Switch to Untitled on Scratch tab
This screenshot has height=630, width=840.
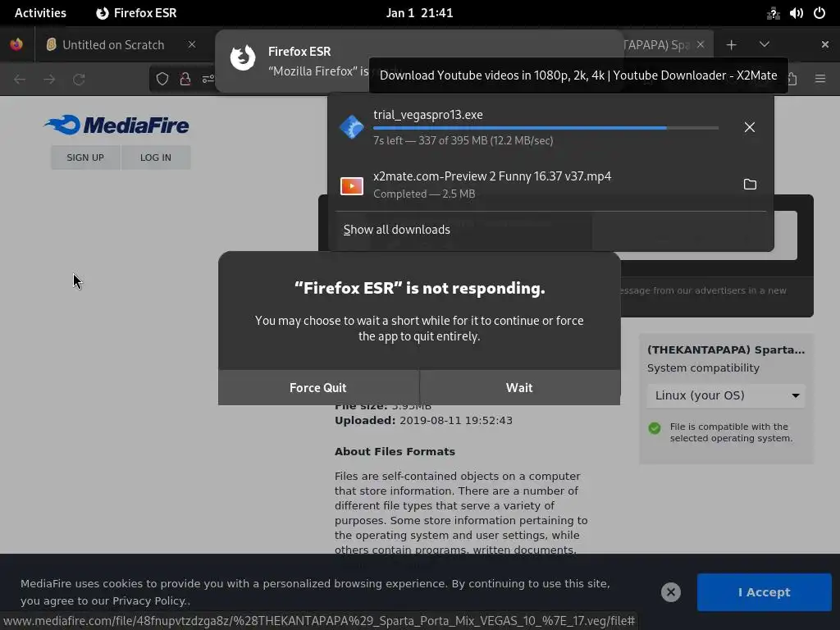[113, 45]
